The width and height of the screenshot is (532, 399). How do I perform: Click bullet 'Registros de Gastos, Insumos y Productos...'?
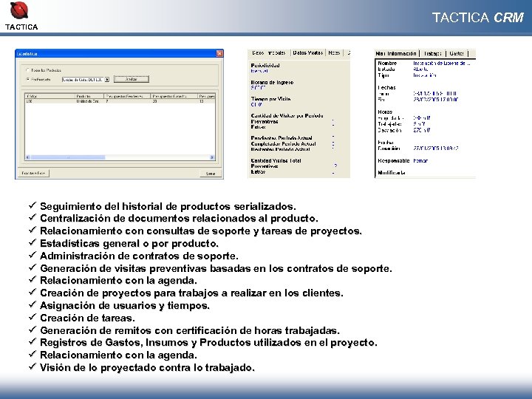208,343
